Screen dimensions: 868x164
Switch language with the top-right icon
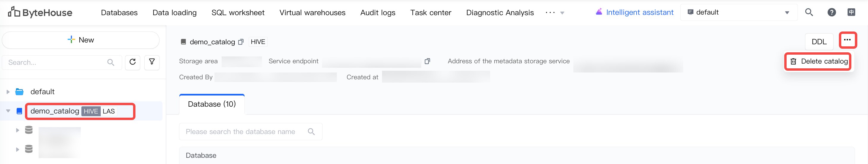point(851,12)
